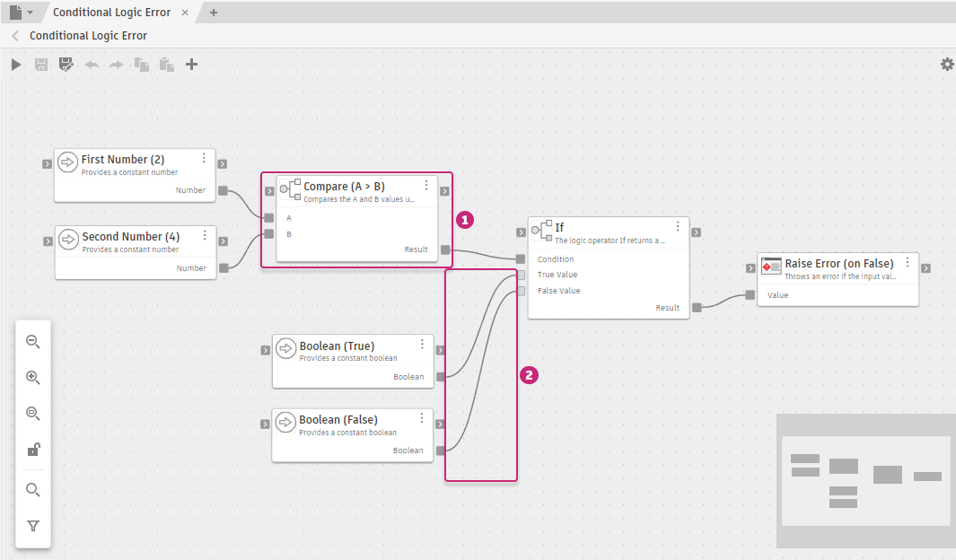Viewport: 956px width, 560px height.
Task: Select the Boolean (False) output port
Action: coord(440,451)
